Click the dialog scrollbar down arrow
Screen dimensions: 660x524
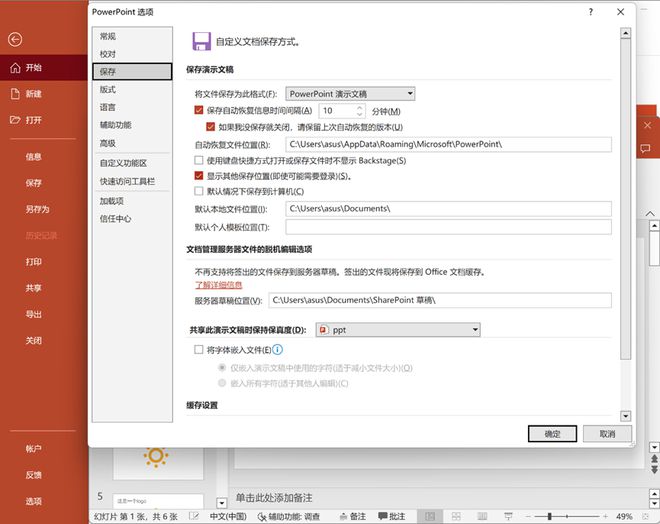coord(625,416)
